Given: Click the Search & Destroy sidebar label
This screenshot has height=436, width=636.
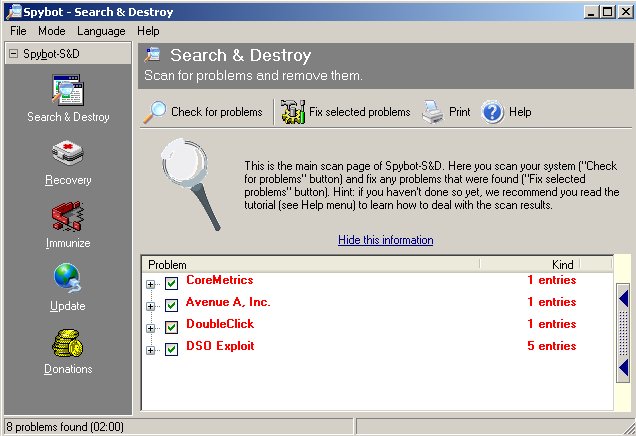Looking at the screenshot, I should pyautogui.click(x=68, y=117).
